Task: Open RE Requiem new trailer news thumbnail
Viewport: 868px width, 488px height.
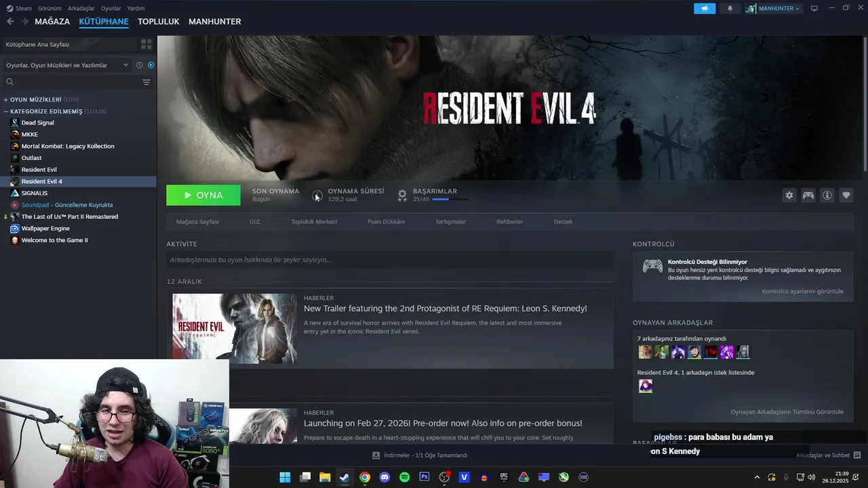Action: pos(235,329)
